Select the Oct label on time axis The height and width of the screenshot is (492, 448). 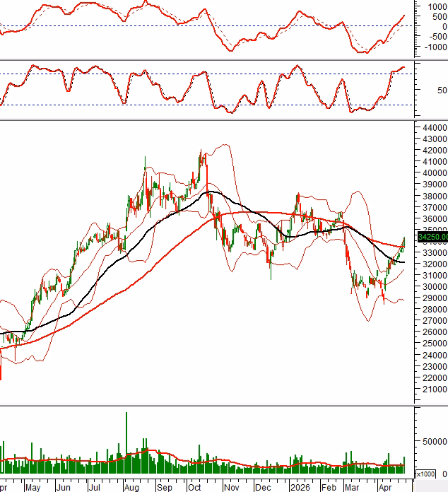pos(194,487)
